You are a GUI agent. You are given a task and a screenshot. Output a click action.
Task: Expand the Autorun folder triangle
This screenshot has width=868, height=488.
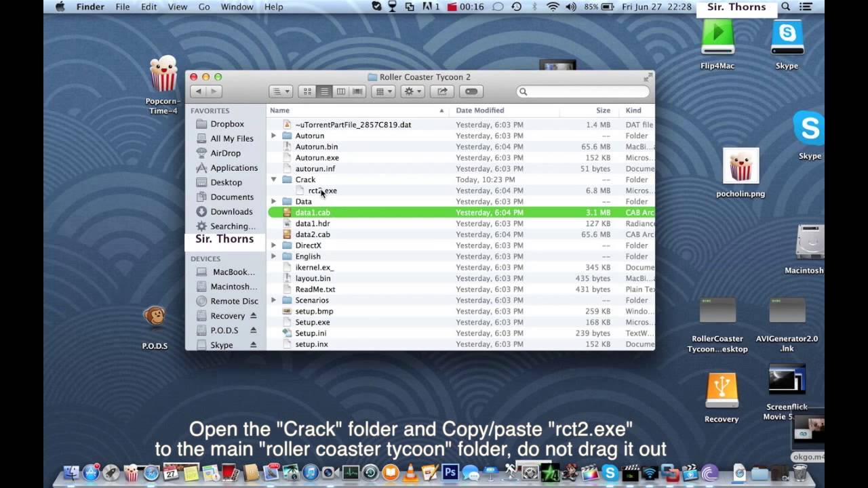click(x=273, y=136)
